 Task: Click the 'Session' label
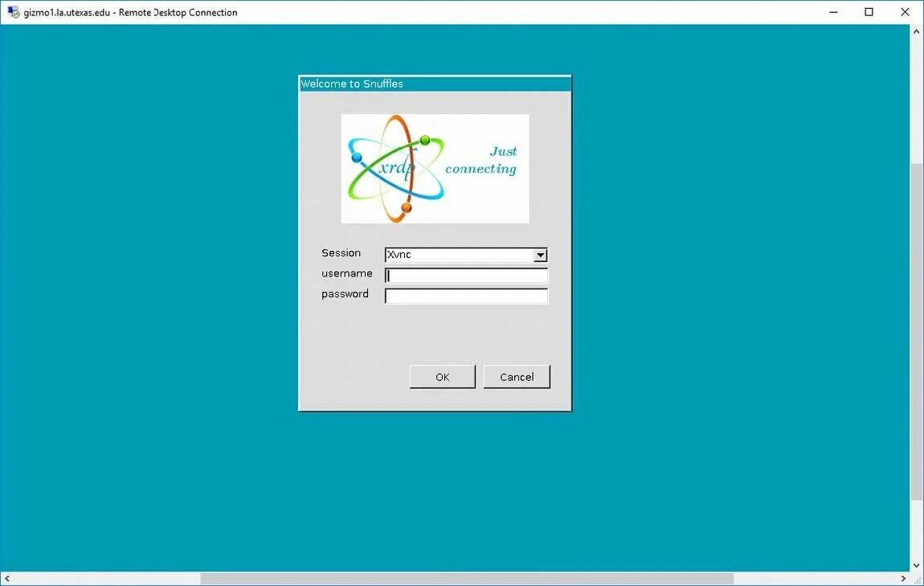[x=341, y=253]
